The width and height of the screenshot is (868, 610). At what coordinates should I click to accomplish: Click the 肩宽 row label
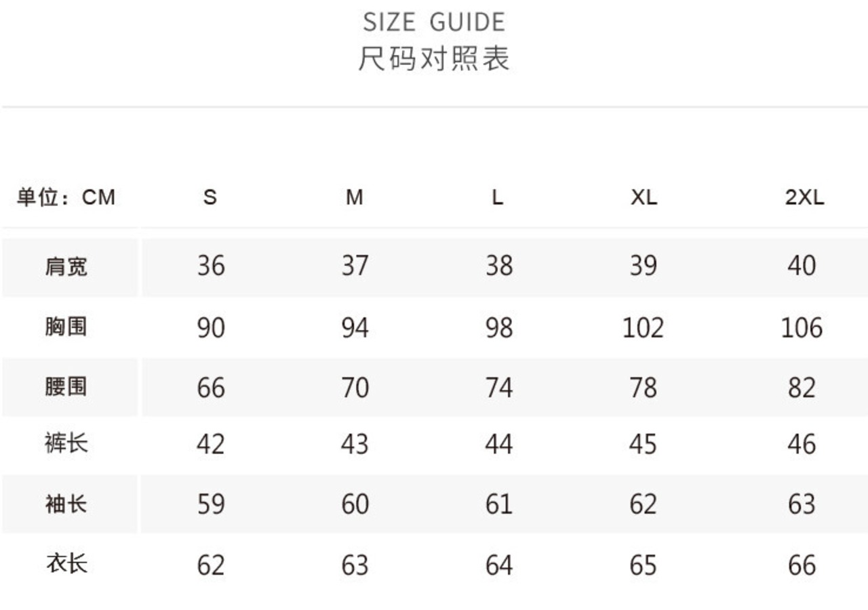click(x=66, y=266)
